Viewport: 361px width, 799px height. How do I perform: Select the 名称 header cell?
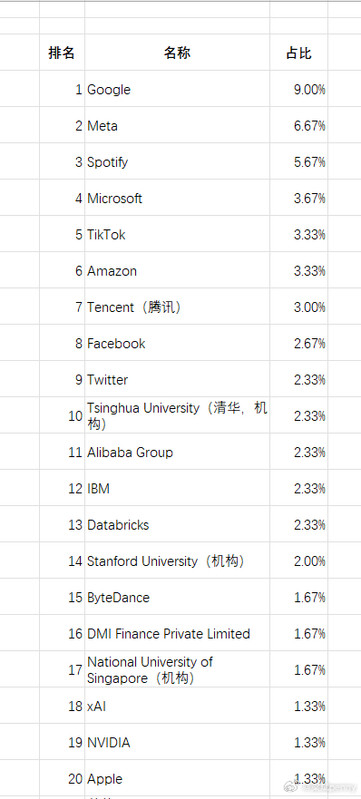(x=177, y=52)
